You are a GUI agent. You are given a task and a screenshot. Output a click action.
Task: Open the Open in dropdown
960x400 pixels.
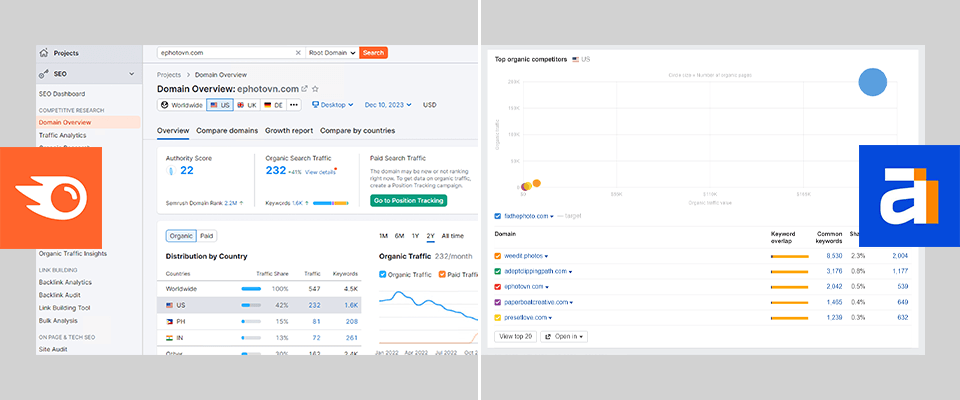(564, 336)
